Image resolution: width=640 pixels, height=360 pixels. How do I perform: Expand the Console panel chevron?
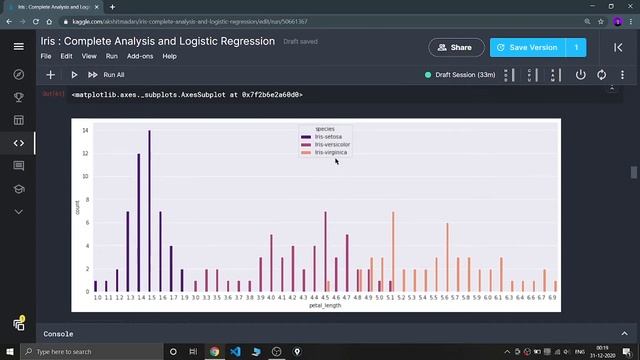[624, 333]
